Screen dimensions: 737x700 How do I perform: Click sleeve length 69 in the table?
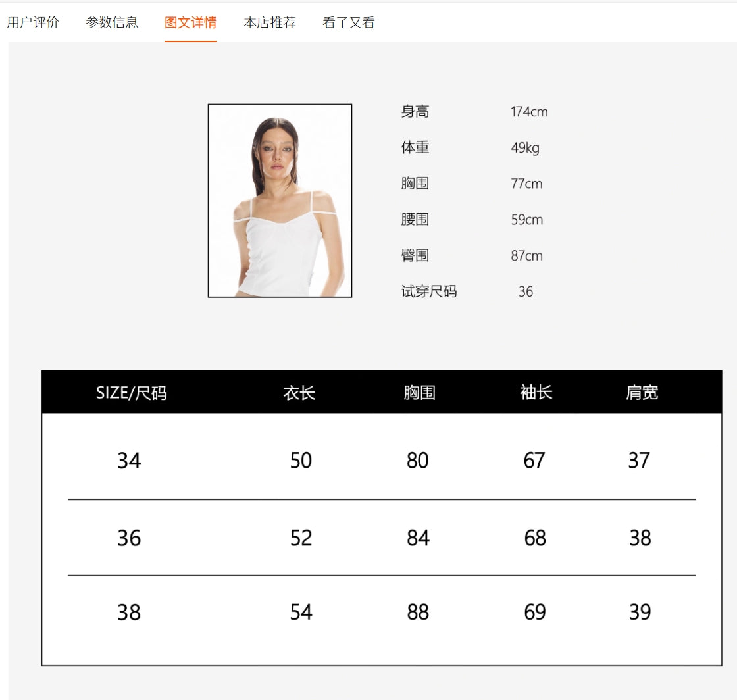(x=535, y=612)
